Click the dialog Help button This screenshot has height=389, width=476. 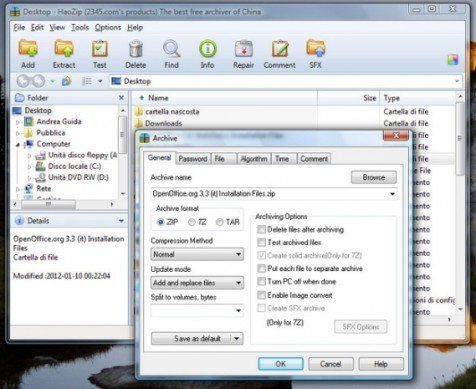coord(381,364)
